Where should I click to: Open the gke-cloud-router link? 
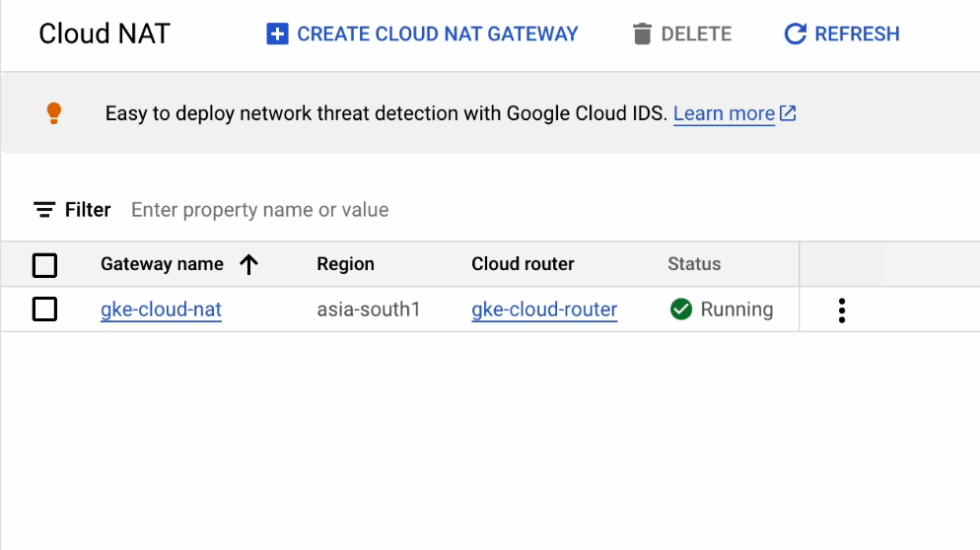544,309
